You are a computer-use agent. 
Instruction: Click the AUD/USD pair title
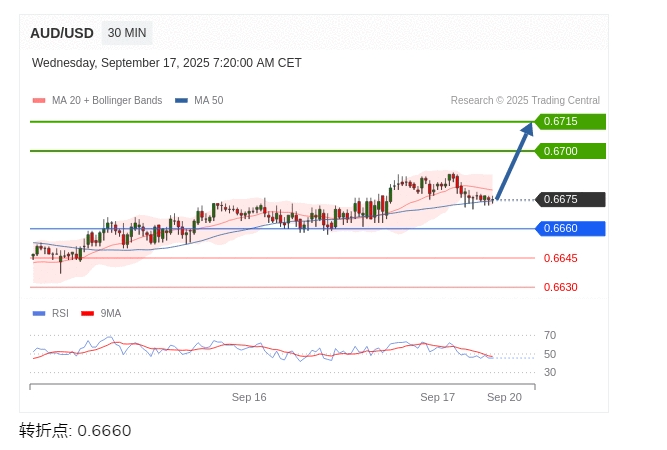pos(62,33)
